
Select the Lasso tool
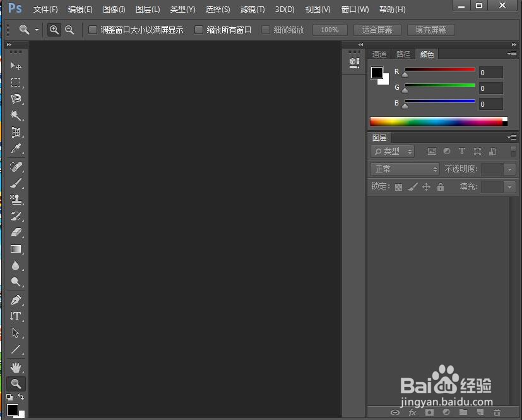coord(16,99)
